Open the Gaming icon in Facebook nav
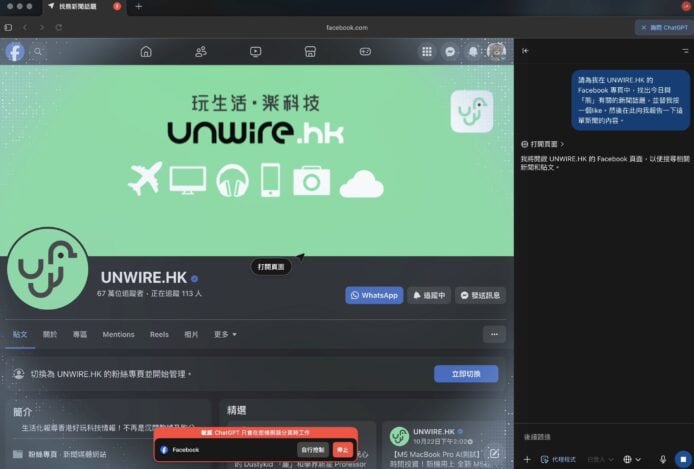This screenshot has width=694, height=469. [366, 51]
